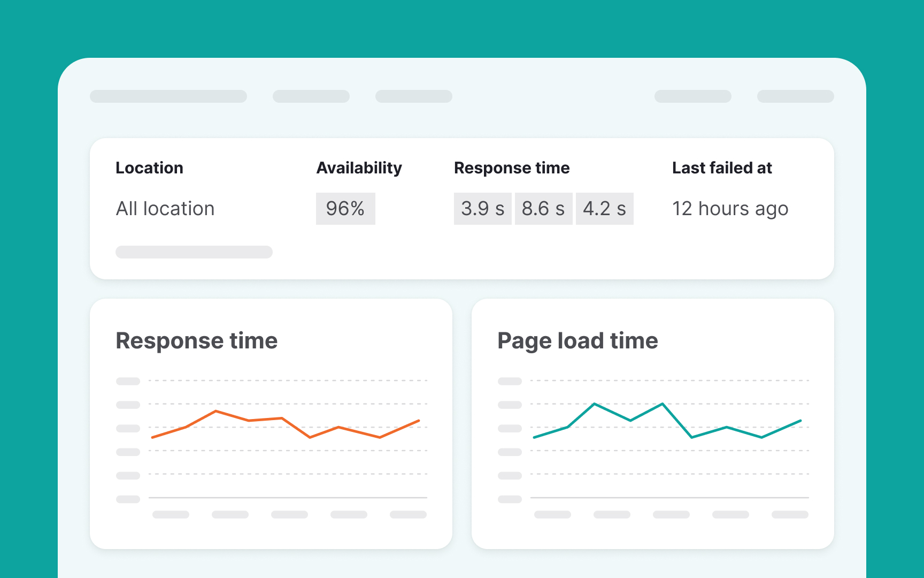This screenshot has width=924, height=578.
Task: Click the gray placeholder bar below "All location"
Action: point(194,252)
